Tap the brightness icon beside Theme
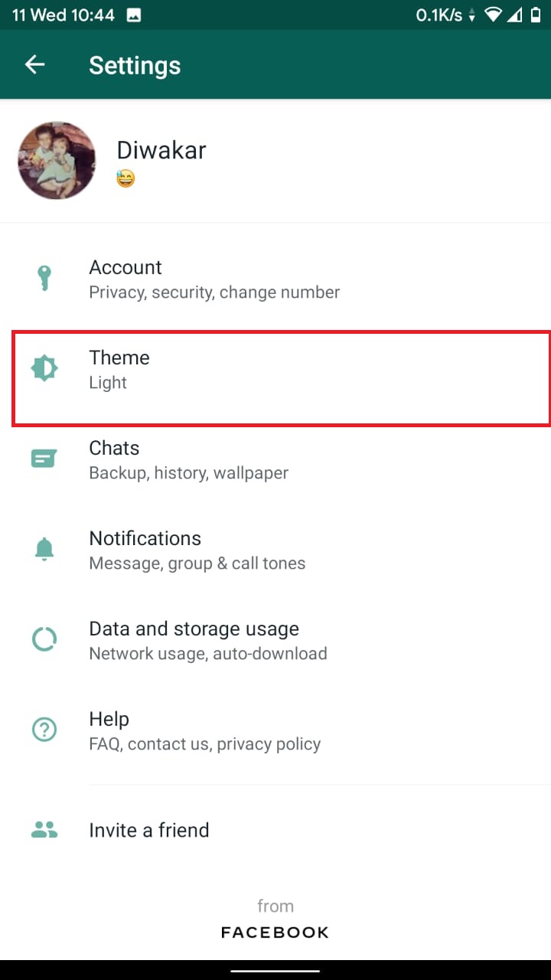This screenshot has height=980, width=551. pyautogui.click(x=44, y=369)
